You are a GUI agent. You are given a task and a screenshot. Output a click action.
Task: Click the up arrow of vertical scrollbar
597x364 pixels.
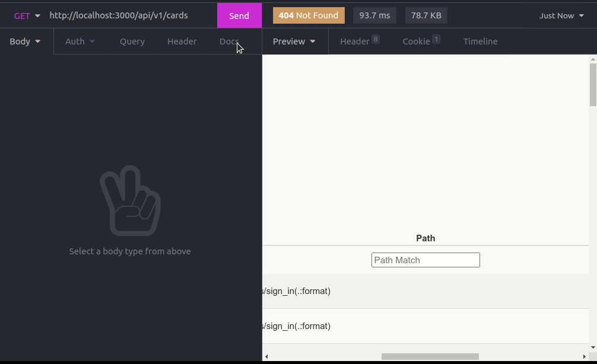click(x=593, y=59)
